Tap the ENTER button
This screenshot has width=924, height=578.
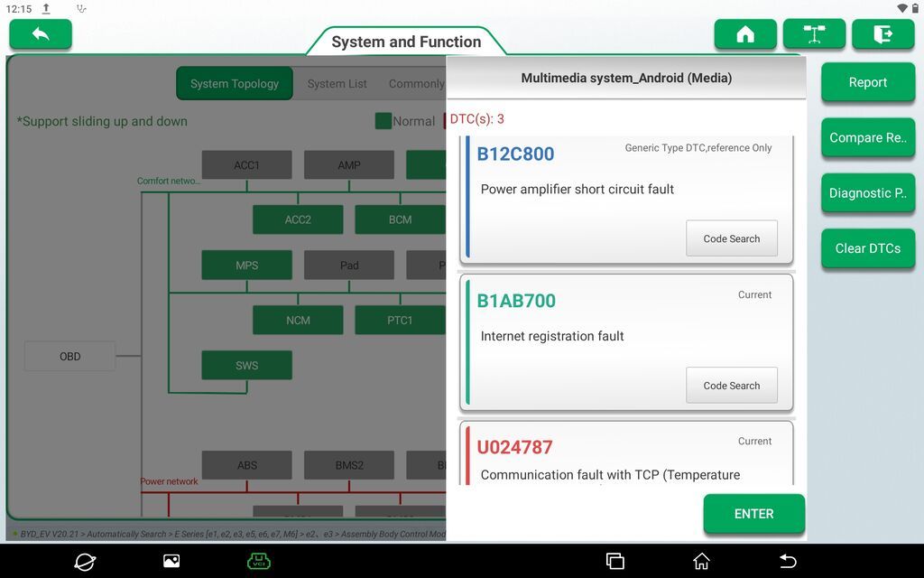(754, 514)
